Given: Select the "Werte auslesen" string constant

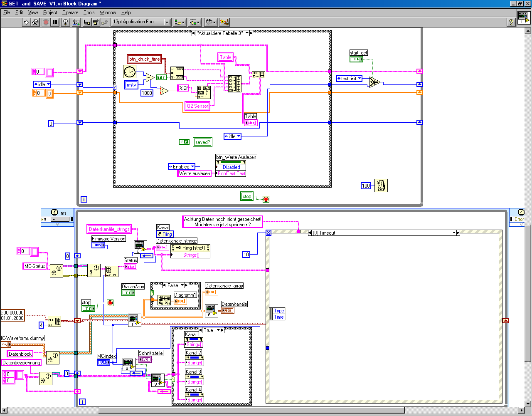Looking at the screenshot, I should click(x=195, y=173).
